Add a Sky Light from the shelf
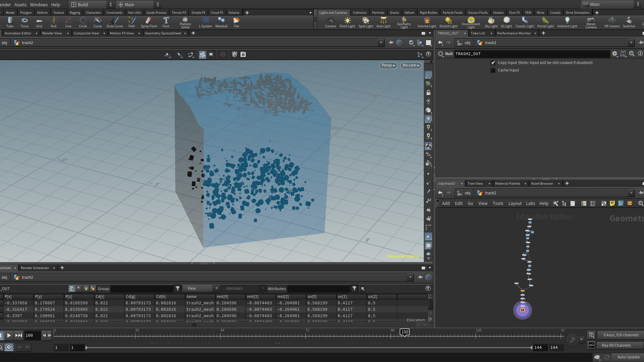This screenshot has height=362, width=644. point(491,22)
